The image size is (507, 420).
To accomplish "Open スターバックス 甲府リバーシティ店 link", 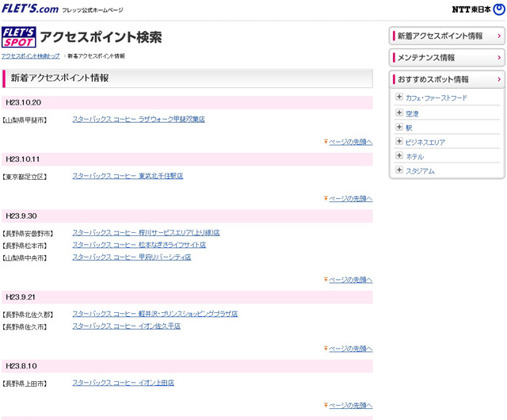I will click(132, 258).
